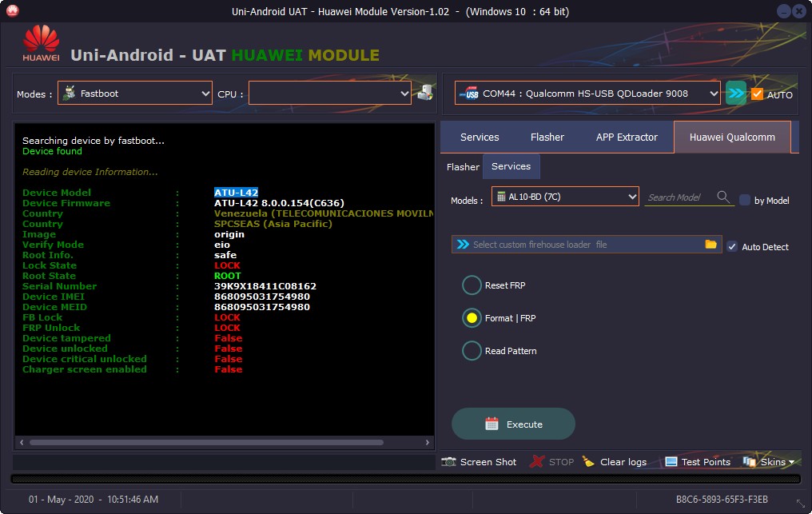Click the STOP button label

pos(561,462)
